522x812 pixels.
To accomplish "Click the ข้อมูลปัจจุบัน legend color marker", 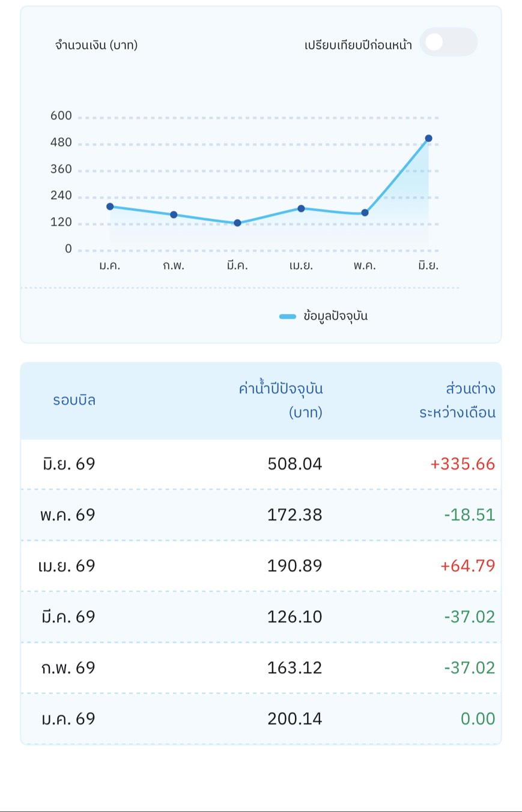I will pyautogui.click(x=288, y=317).
